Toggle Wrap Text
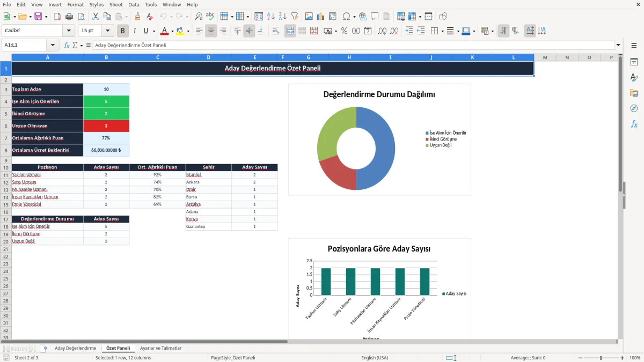Image resolution: width=644 pixels, height=362 pixels. tap(276, 31)
